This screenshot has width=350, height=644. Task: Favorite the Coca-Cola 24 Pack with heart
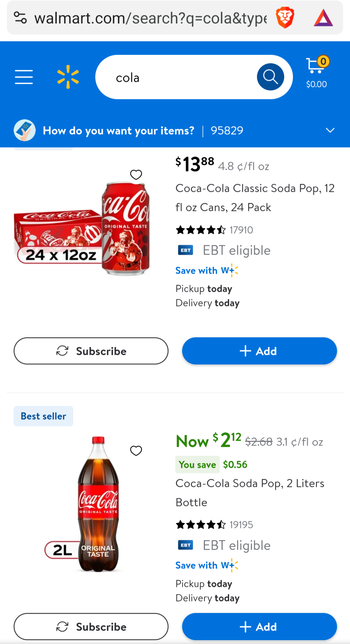[136, 175]
